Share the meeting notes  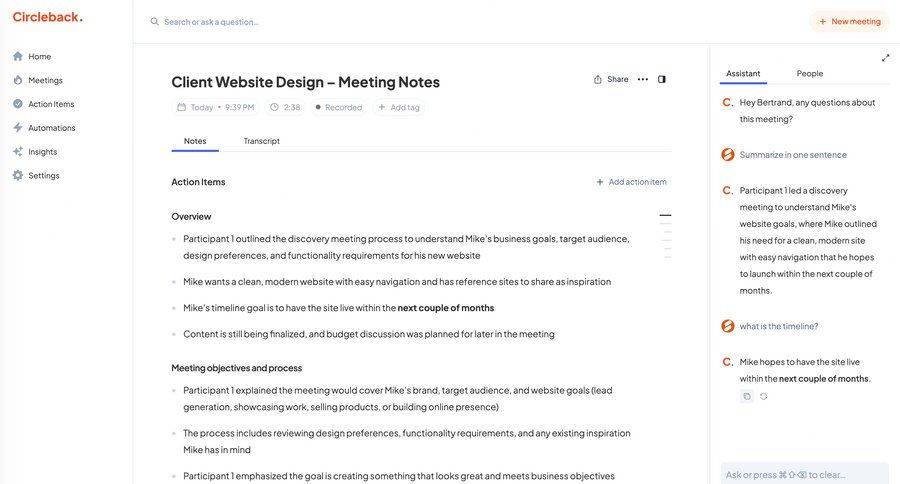[611, 79]
